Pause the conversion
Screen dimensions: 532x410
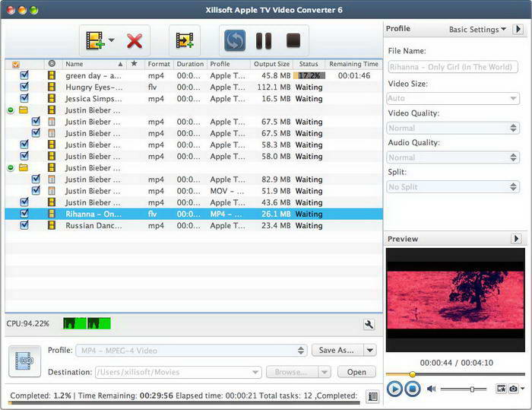pos(263,40)
